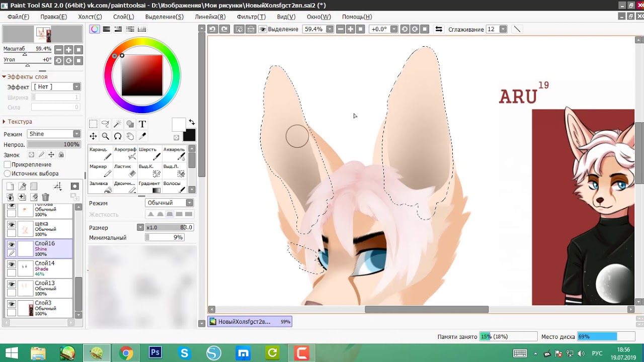The width and height of the screenshot is (644, 362).
Task: Open the Размер multiplier dropdown arrow
Action: (x=140, y=227)
